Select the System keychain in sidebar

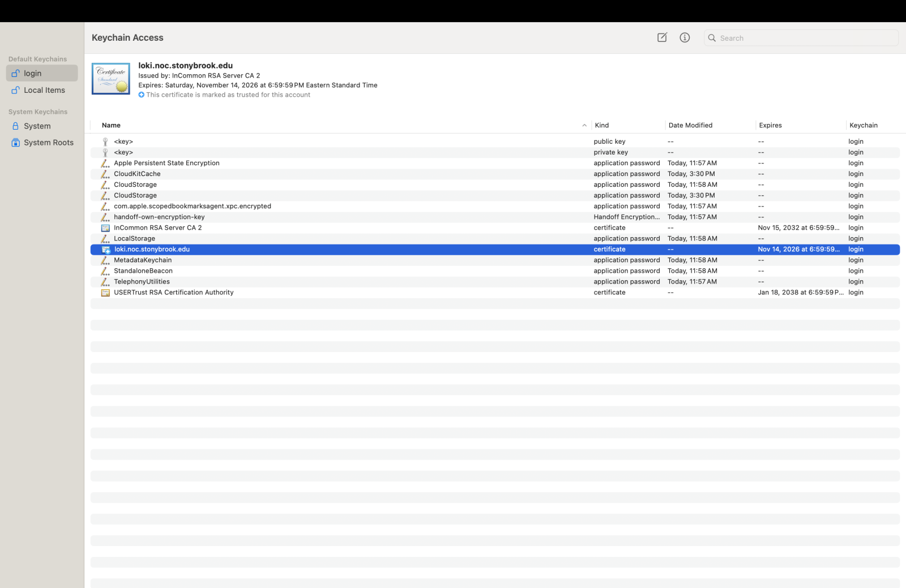42,126
